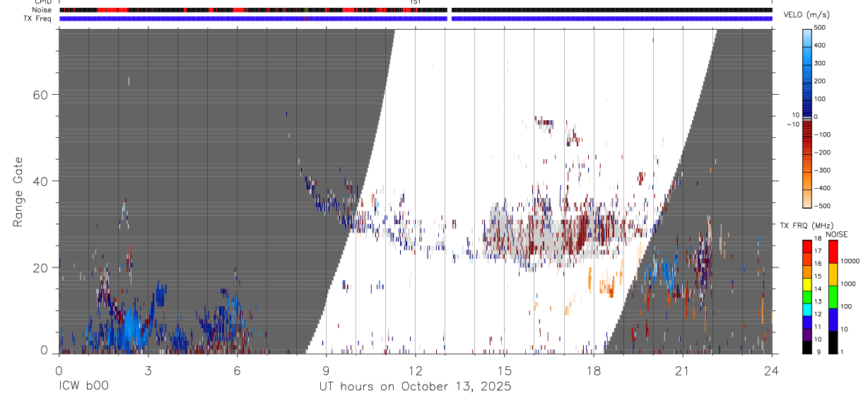The image size is (868, 401).
Task: Click the 15 tick label on UT hours axis
Action: click(505, 370)
